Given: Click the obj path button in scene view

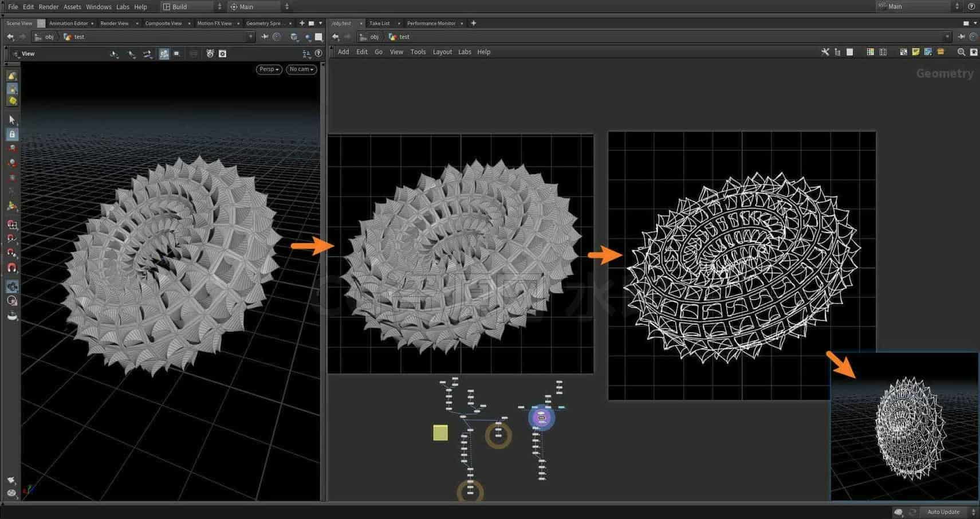Looking at the screenshot, I should point(45,37).
